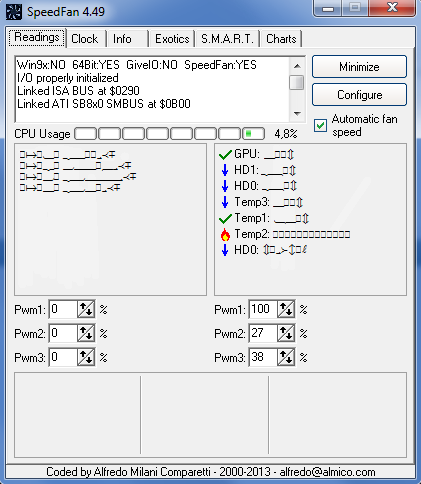Click the log scroll down arrow
Viewport: 421px width, 484px height.
point(297,114)
